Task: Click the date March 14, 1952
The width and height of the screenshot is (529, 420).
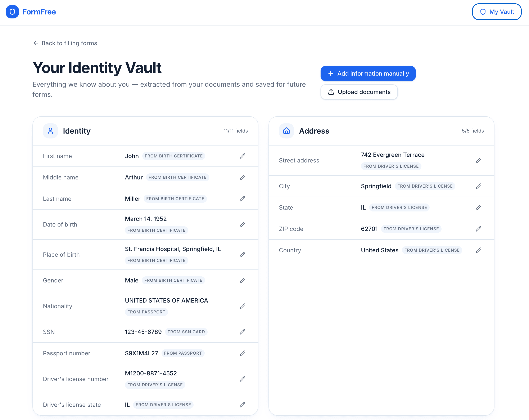Action: coord(146,219)
